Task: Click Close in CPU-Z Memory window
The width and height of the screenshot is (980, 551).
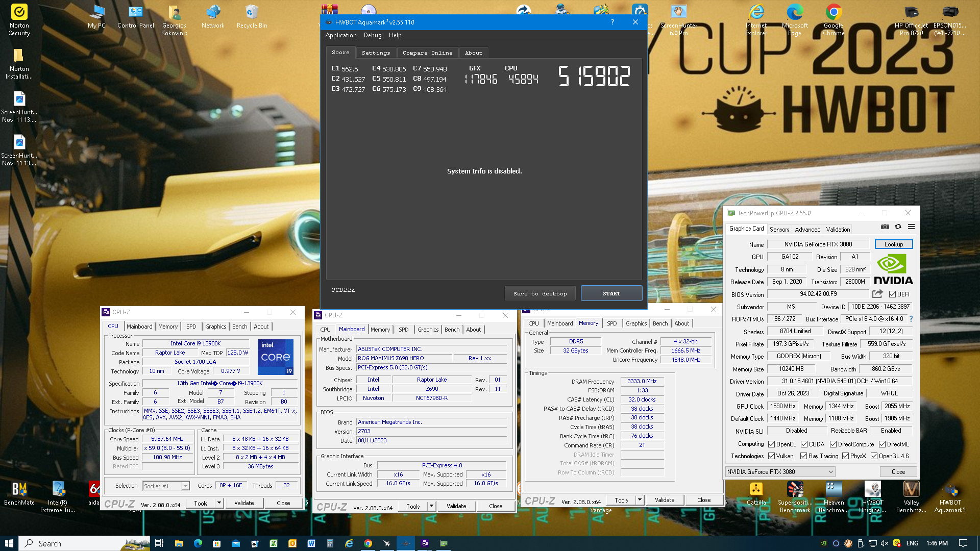Action: pos(704,500)
